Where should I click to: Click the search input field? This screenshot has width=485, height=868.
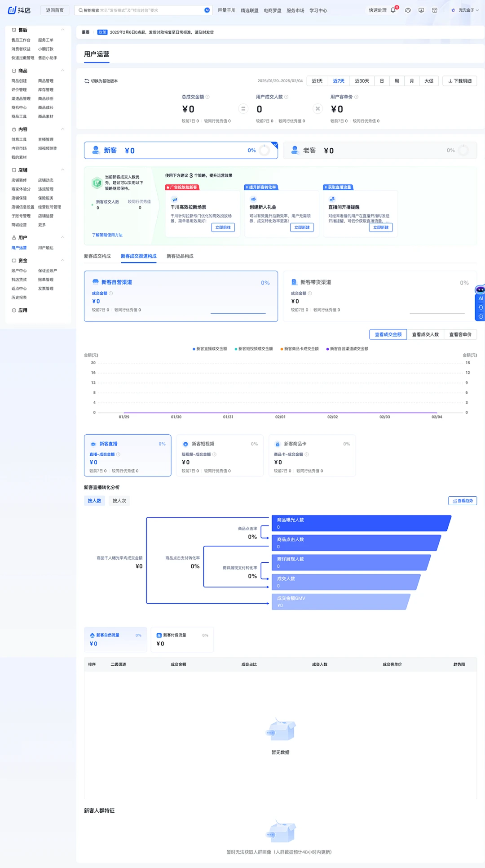[x=143, y=10]
